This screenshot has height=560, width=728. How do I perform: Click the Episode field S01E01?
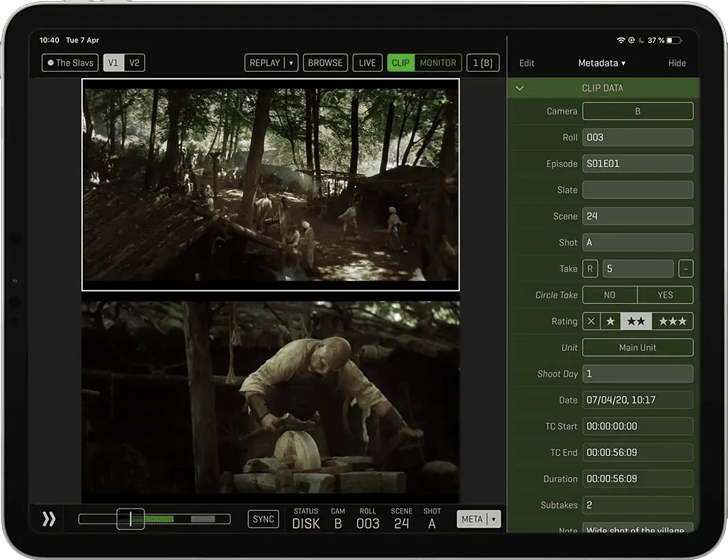(638, 164)
